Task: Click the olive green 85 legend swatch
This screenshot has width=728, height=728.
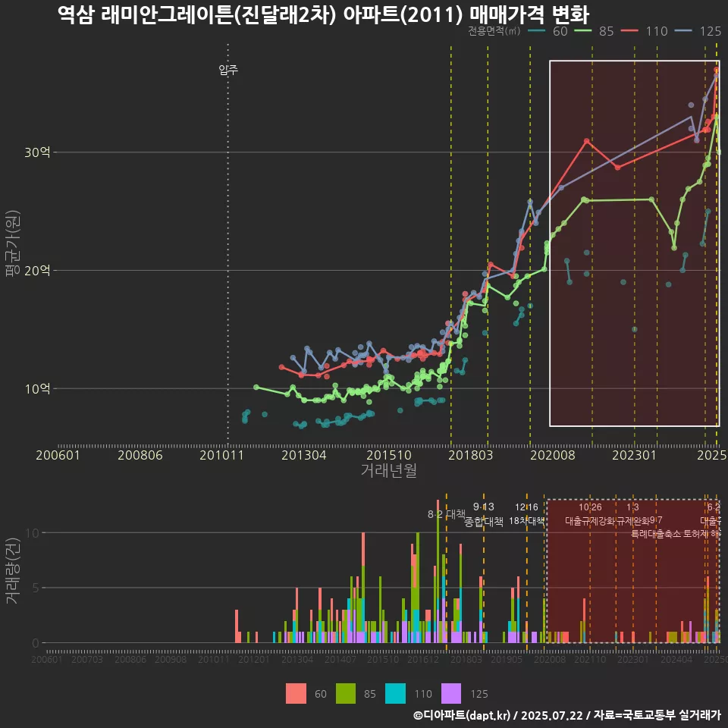Action: pyautogui.click(x=346, y=694)
